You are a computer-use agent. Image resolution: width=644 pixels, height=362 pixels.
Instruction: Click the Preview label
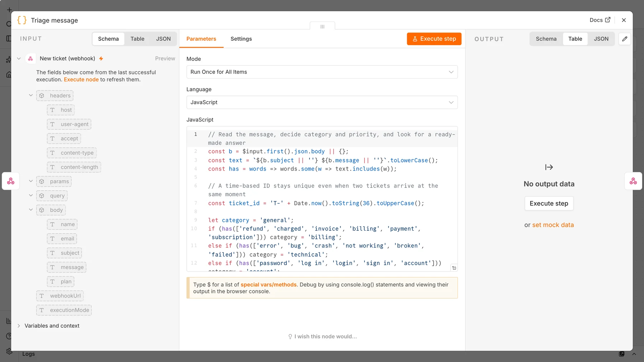[165, 58]
